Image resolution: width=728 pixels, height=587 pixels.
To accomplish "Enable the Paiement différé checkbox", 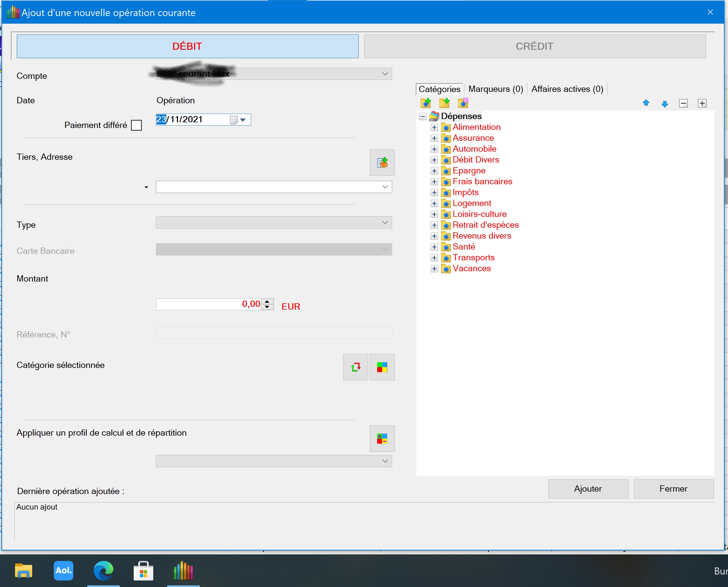I will (x=136, y=126).
